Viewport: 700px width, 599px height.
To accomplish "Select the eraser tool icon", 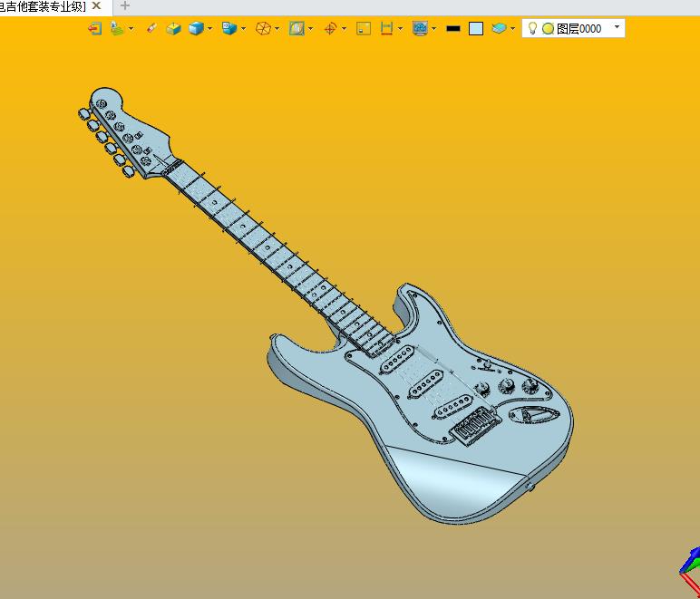I will click(x=151, y=28).
